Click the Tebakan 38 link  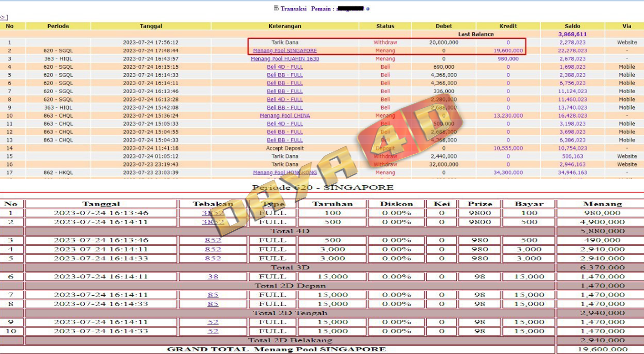point(213,277)
